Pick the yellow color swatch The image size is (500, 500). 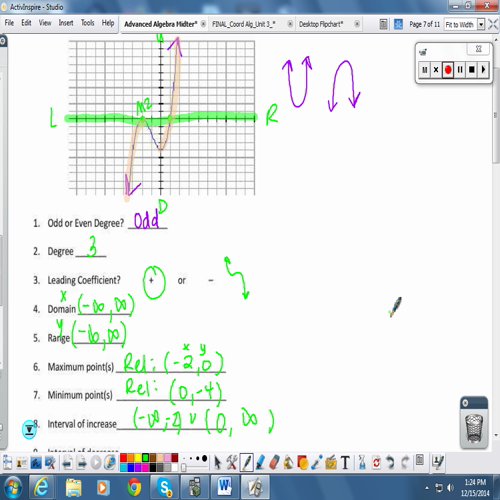click(138, 458)
